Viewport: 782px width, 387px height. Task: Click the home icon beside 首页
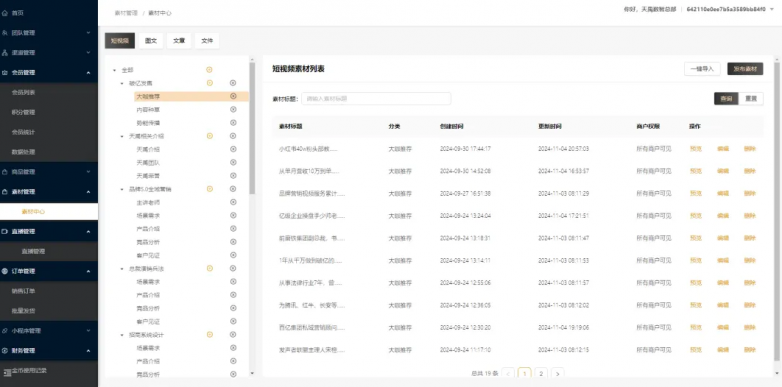(4, 13)
